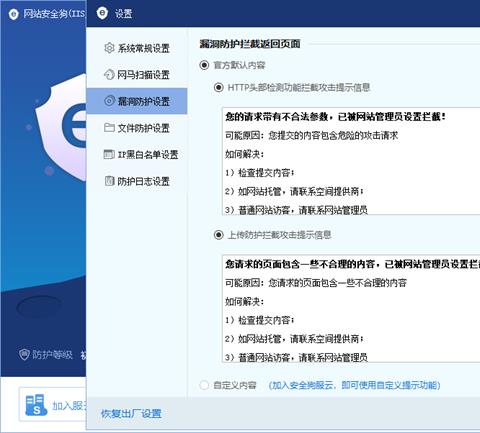The image size is (480, 433).
Task: Click the target icon beside 漏洞防护设置
Action: click(109, 101)
